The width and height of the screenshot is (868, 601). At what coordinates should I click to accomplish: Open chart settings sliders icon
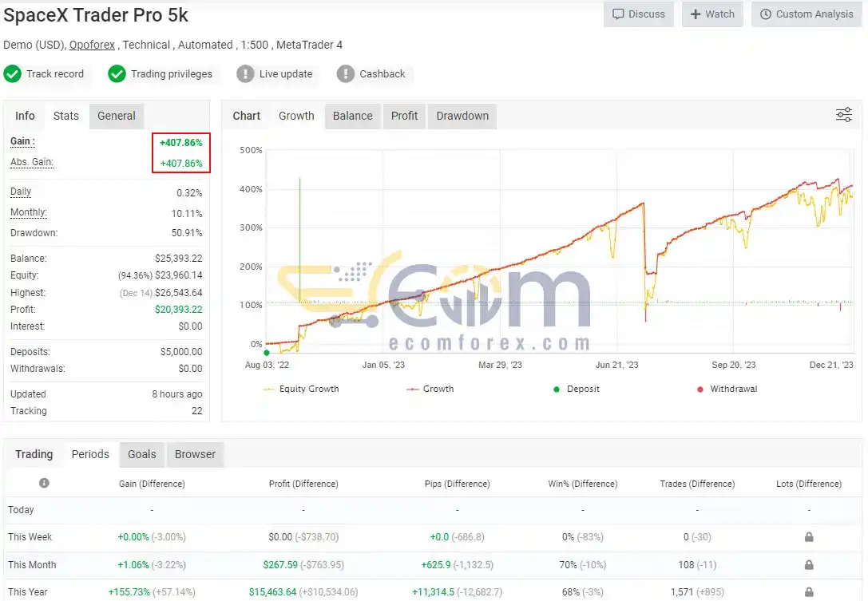click(843, 115)
